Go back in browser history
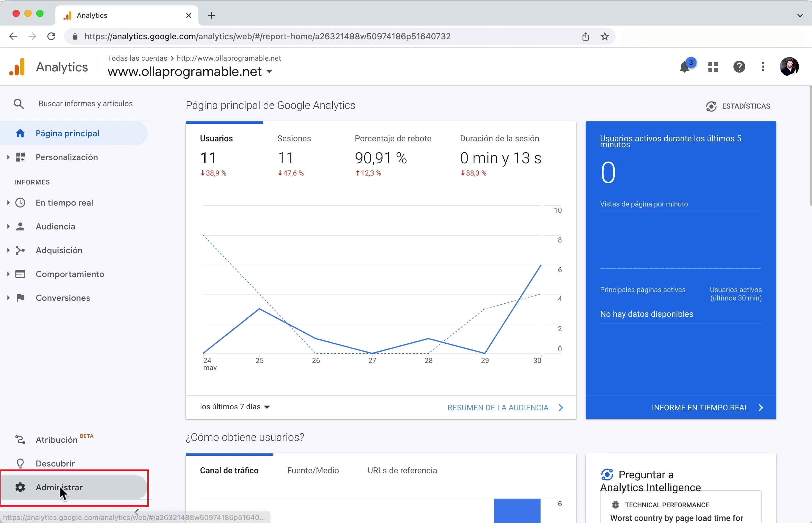Screen dimensions: 812x523 [13, 36]
